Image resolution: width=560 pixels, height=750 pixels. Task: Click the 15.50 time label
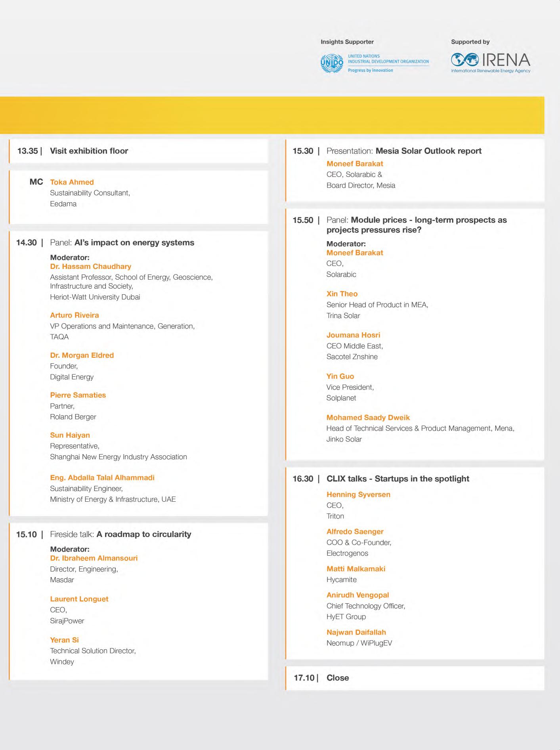pyautogui.click(x=303, y=220)
